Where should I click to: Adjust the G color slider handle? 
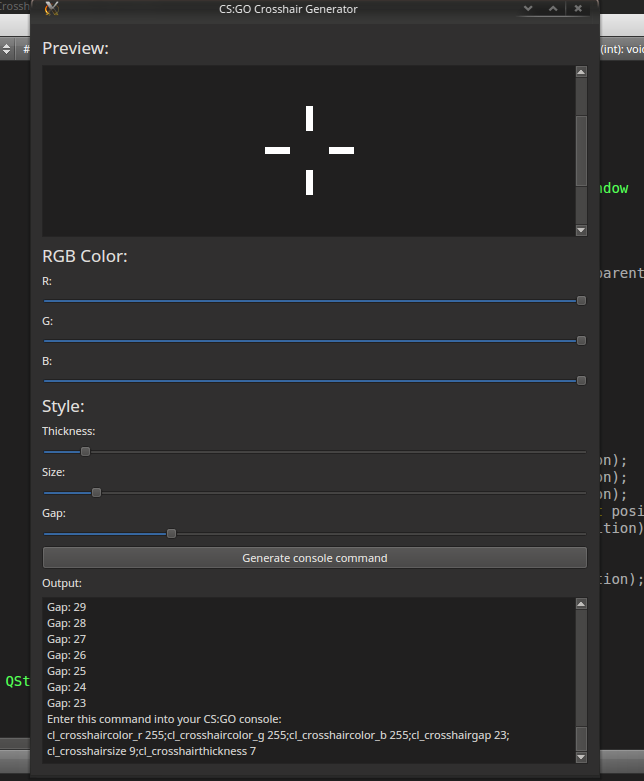coord(581,341)
